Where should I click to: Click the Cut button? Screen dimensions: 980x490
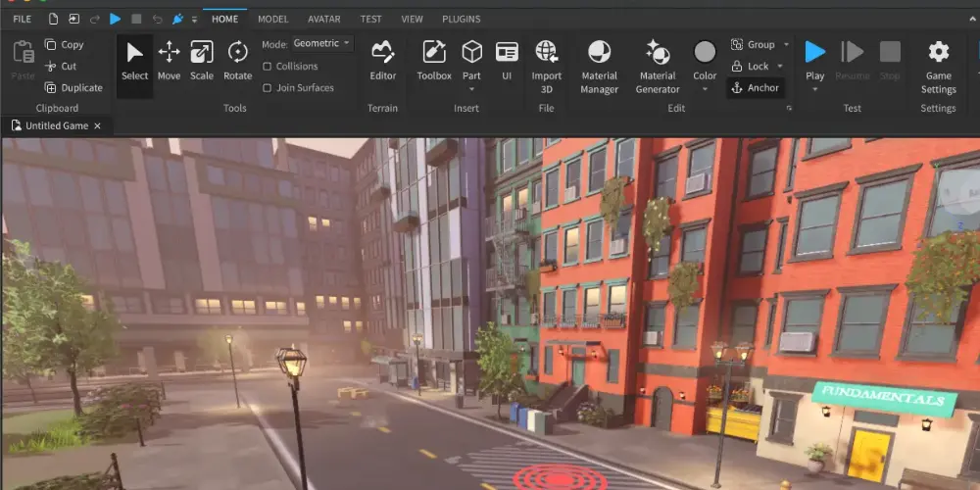click(x=61, y=66)
